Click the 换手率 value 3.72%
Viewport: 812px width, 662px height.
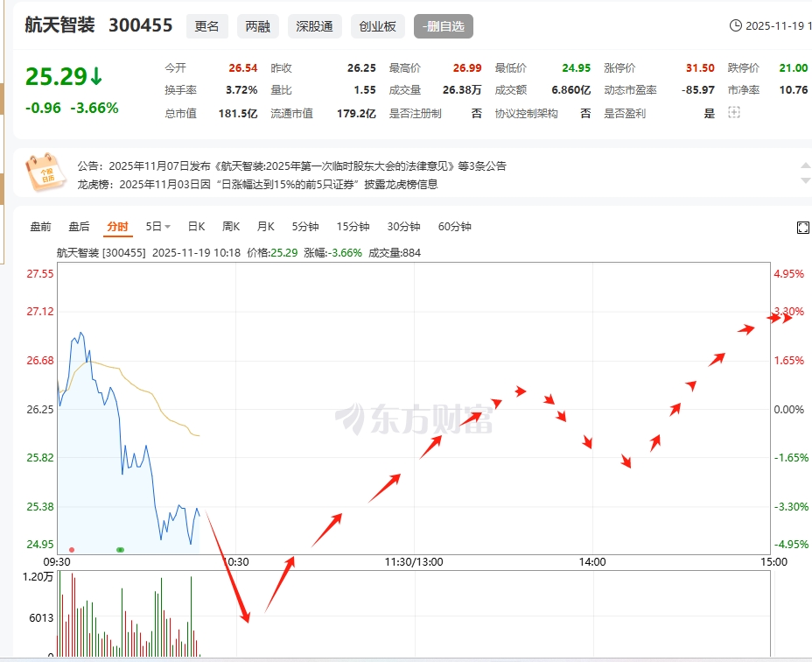241,90
